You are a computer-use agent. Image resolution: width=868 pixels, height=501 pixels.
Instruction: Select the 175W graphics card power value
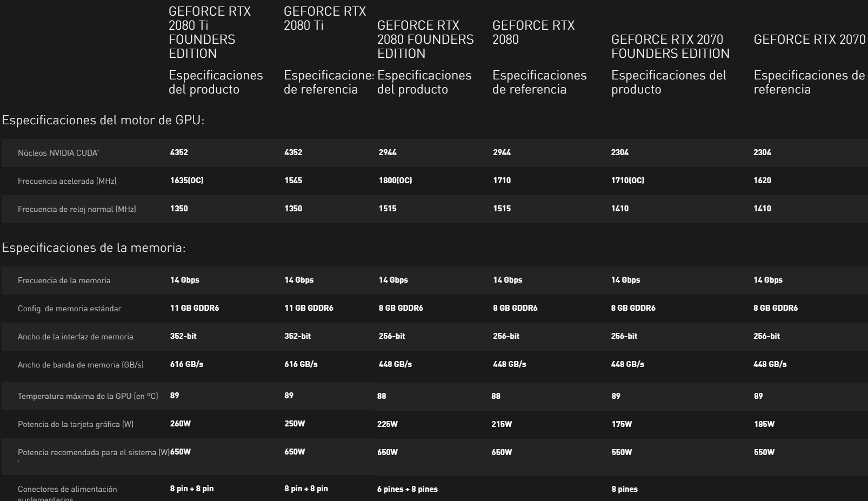622,424
